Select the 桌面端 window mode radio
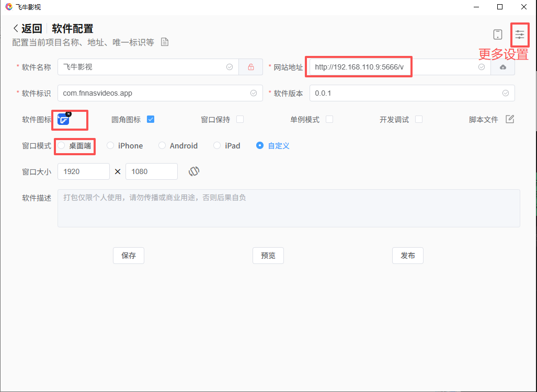 (61, 145)
